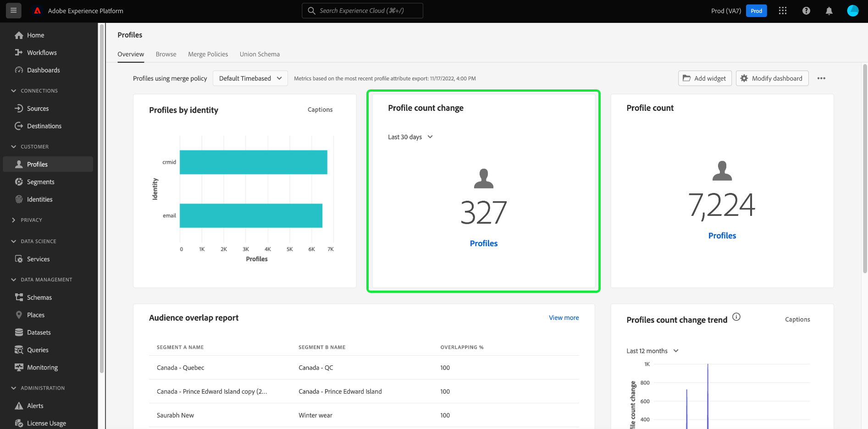Select the Canada - QC segment cell
The width and height of the screenshot is (868, 429).
pos(315,368)
